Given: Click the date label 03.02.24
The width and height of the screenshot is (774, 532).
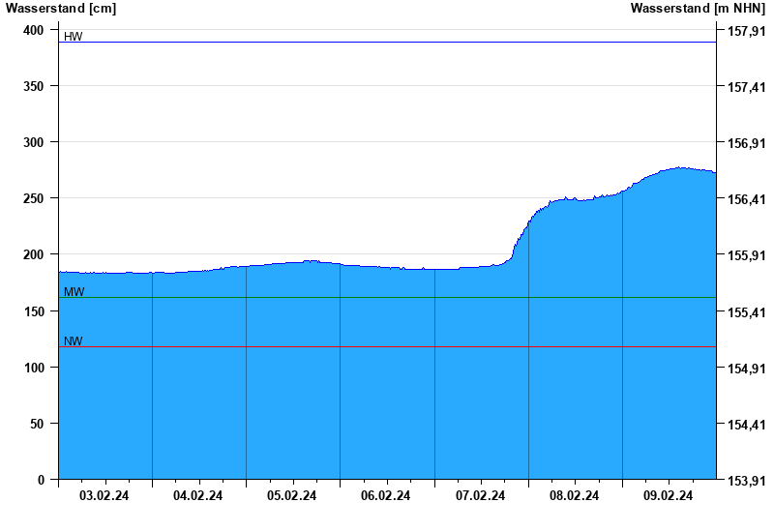Looking at the screenshot, I should click(x=104, y=495).
